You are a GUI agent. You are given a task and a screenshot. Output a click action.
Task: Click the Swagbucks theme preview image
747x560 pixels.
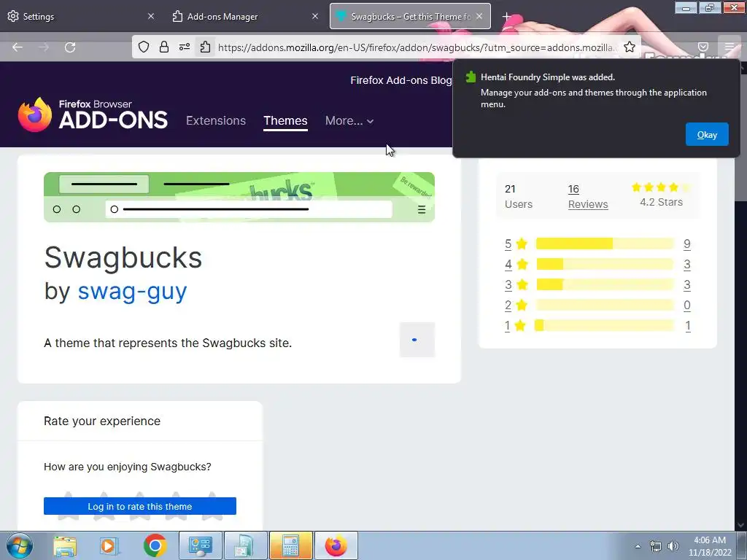[x=239, y=197]
